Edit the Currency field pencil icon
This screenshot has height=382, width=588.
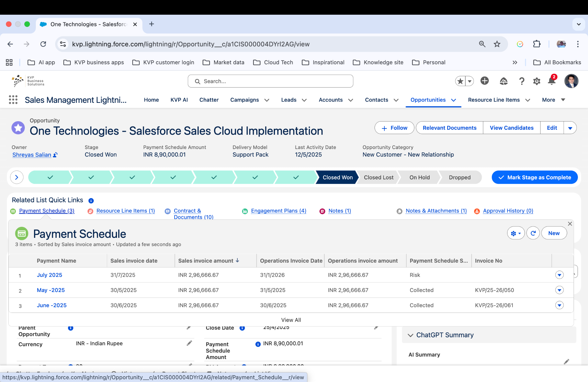coord(189,343)
